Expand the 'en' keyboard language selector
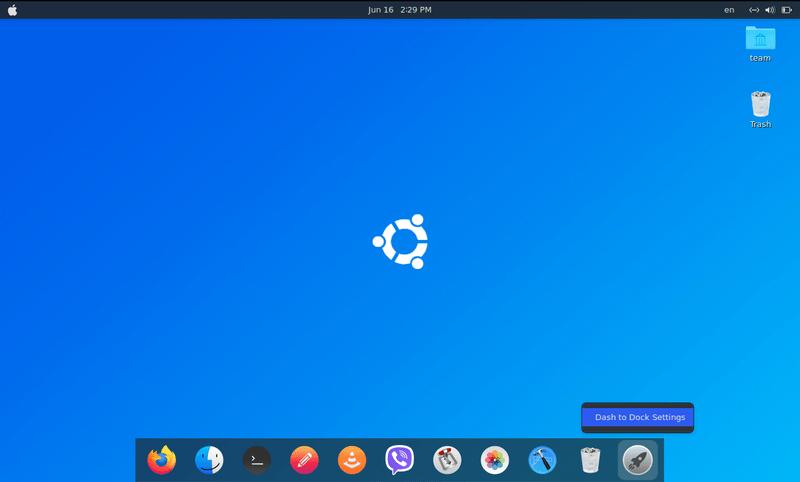The width and height of the screenshot is (800, 482). pos(729,10)
